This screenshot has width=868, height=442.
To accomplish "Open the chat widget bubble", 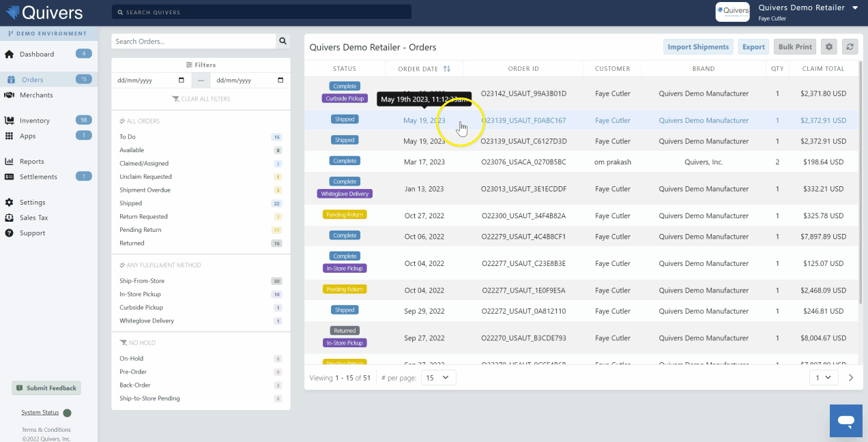I will [x=846, y=421].
